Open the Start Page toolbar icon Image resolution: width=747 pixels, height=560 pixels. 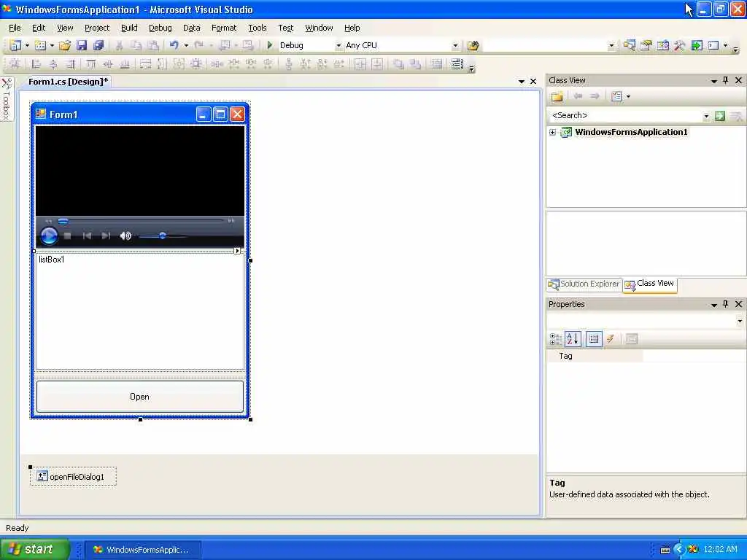coord(697,45)
